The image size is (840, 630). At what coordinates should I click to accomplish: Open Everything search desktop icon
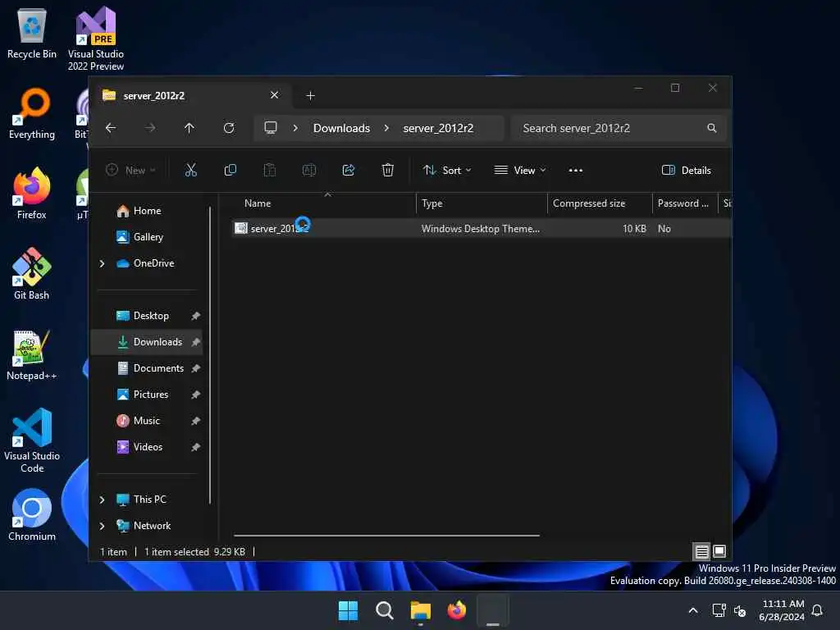tap(32, 113)
